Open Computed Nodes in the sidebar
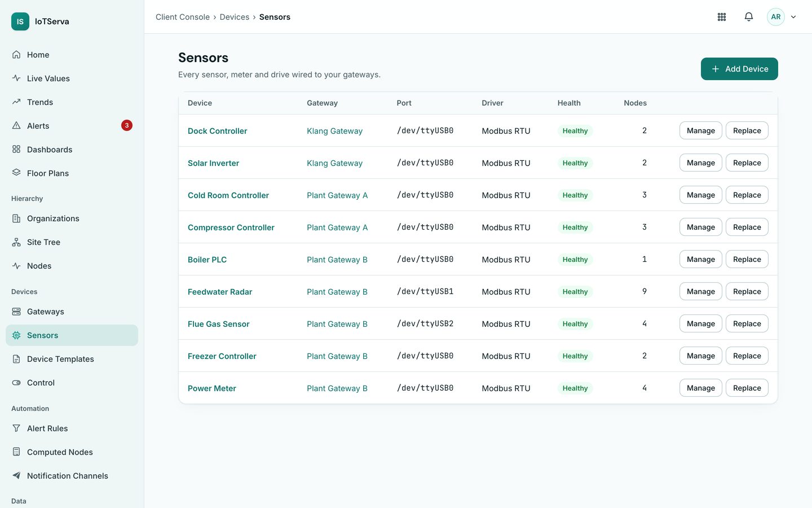 click(72, 452)
